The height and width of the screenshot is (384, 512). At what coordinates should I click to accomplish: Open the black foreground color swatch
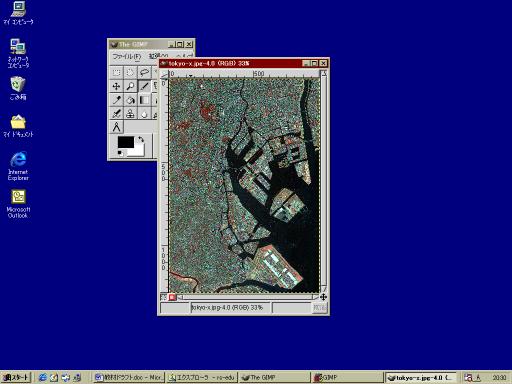[126, 142]
